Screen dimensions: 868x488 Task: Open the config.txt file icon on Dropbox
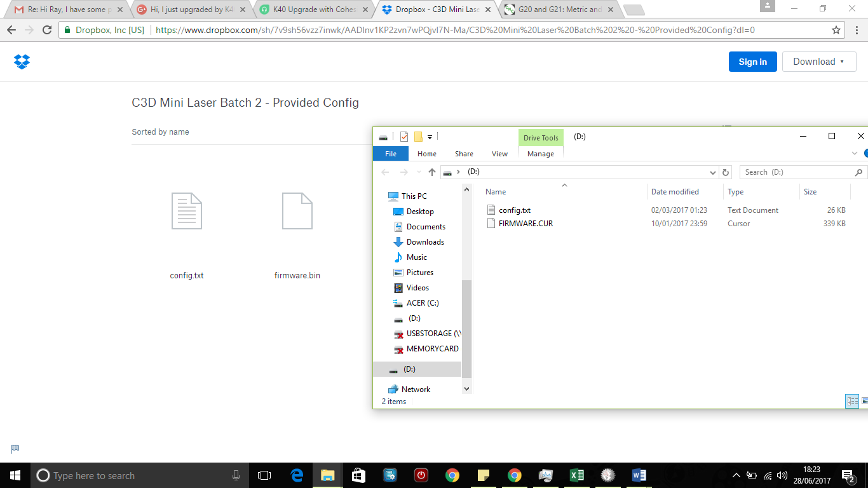[187, 210]
